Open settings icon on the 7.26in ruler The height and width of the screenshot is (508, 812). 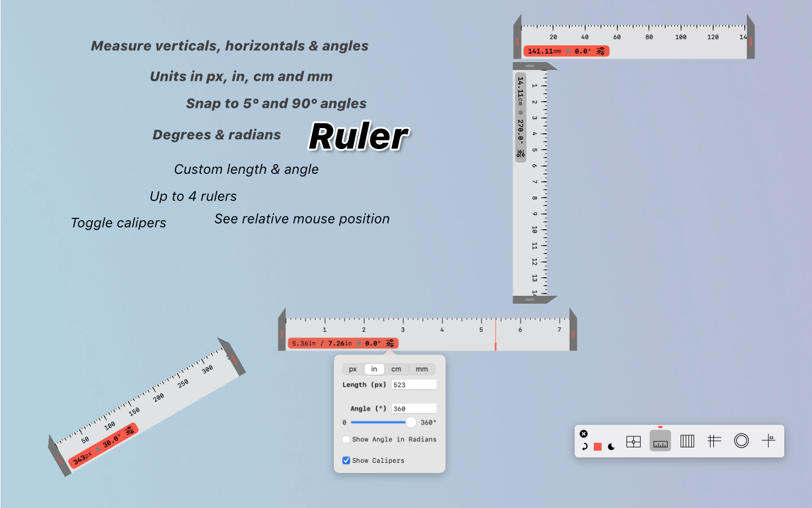point(390,343)
